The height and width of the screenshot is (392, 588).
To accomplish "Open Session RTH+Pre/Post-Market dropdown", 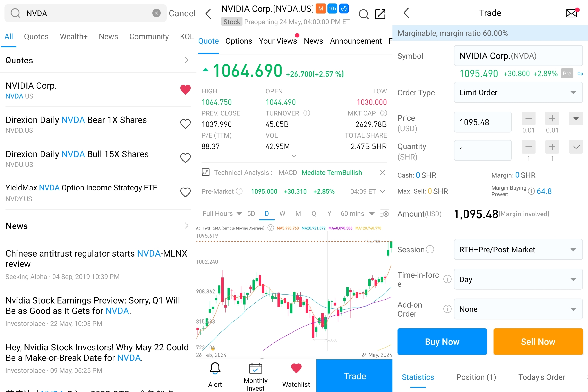I will click(x=518, y=249).
